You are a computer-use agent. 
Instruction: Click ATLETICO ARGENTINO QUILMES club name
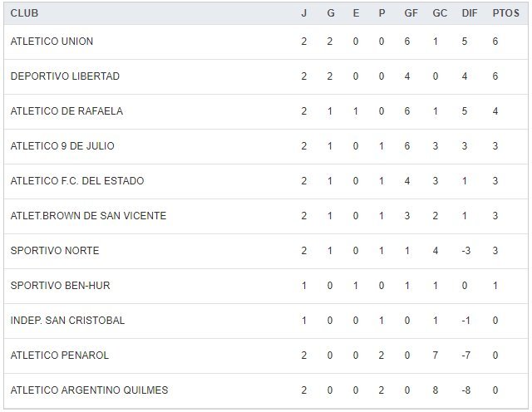pyautogui.click(x=89, y=390)
